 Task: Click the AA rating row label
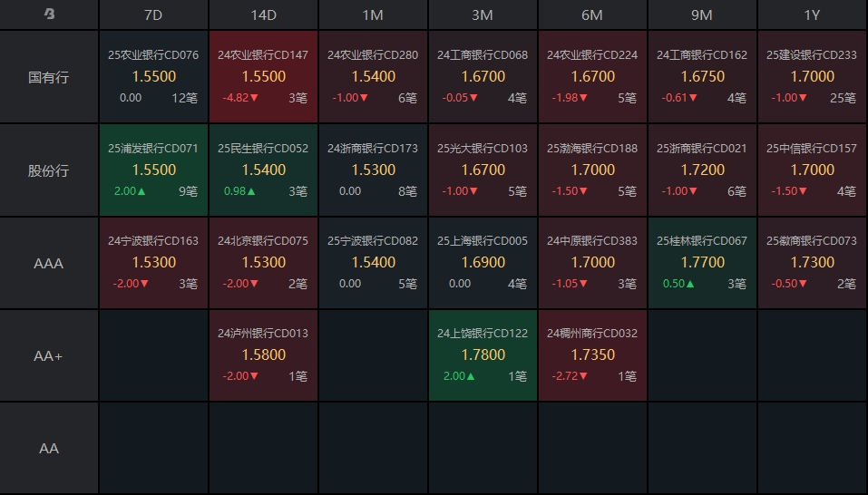[49, 449]
